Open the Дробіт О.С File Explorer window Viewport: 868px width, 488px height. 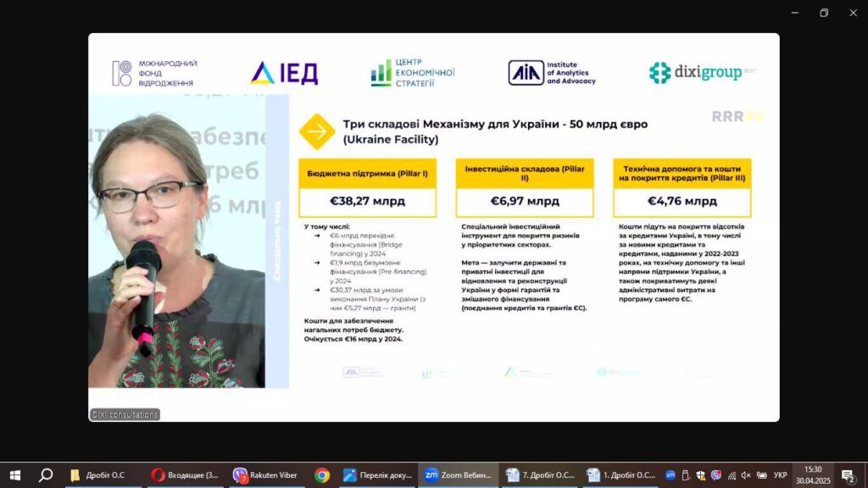(97, 475)
